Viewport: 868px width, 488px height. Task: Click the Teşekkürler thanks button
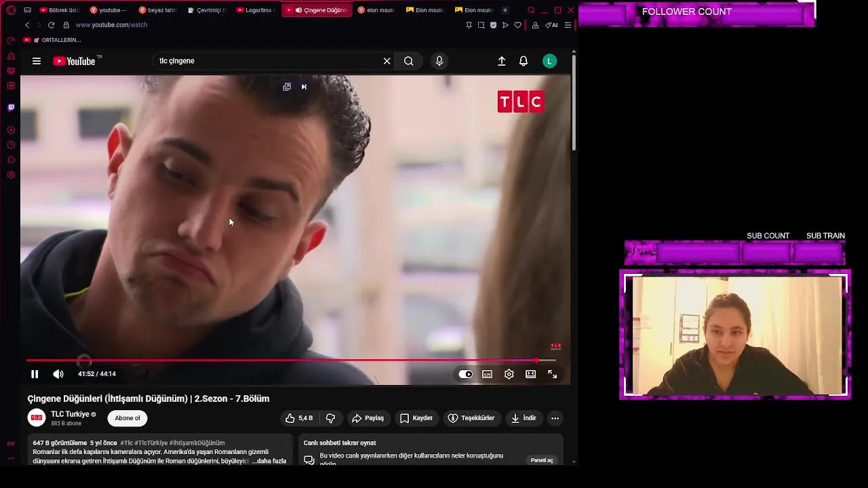coord(472,418)
